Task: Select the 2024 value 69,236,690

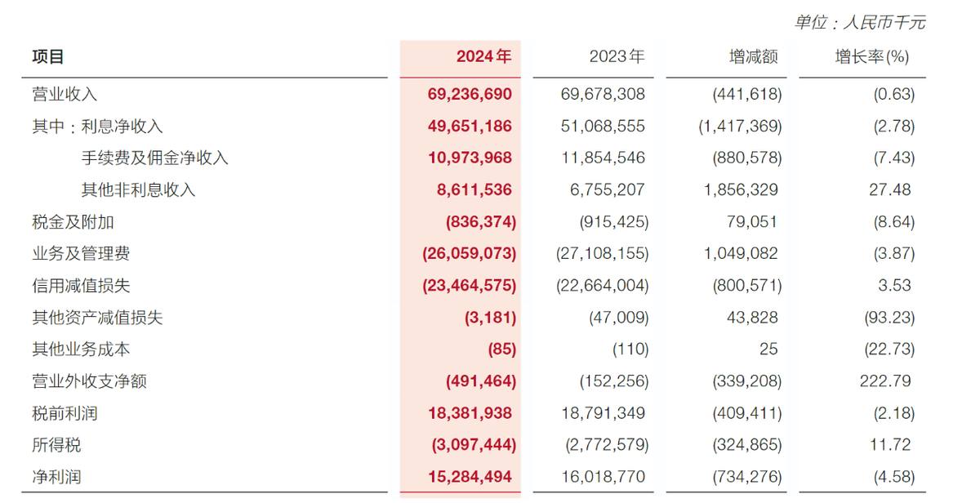Action: click(x=469, y=94)
